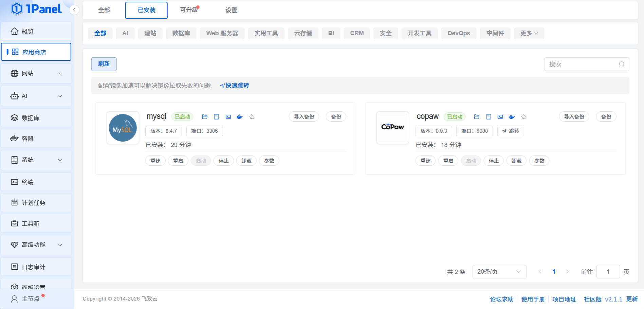Open the 20条/页 page size dropdown

click(499, 272)
